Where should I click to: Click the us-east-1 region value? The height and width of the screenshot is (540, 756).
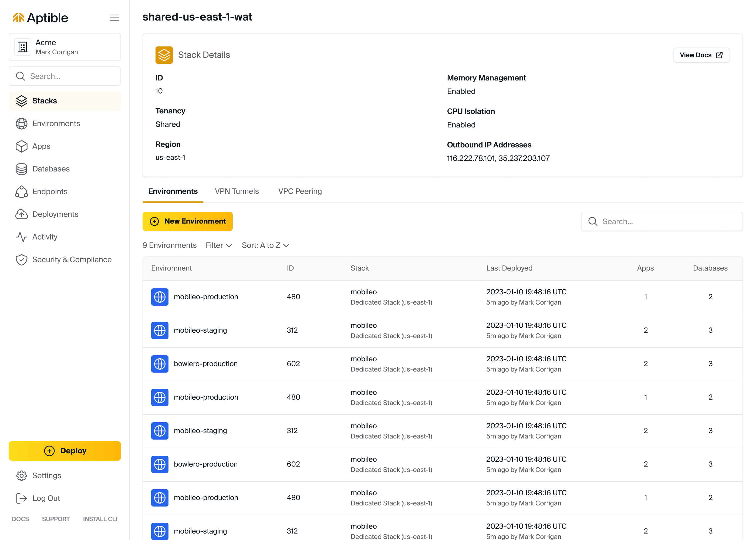[x=170, y=158]
